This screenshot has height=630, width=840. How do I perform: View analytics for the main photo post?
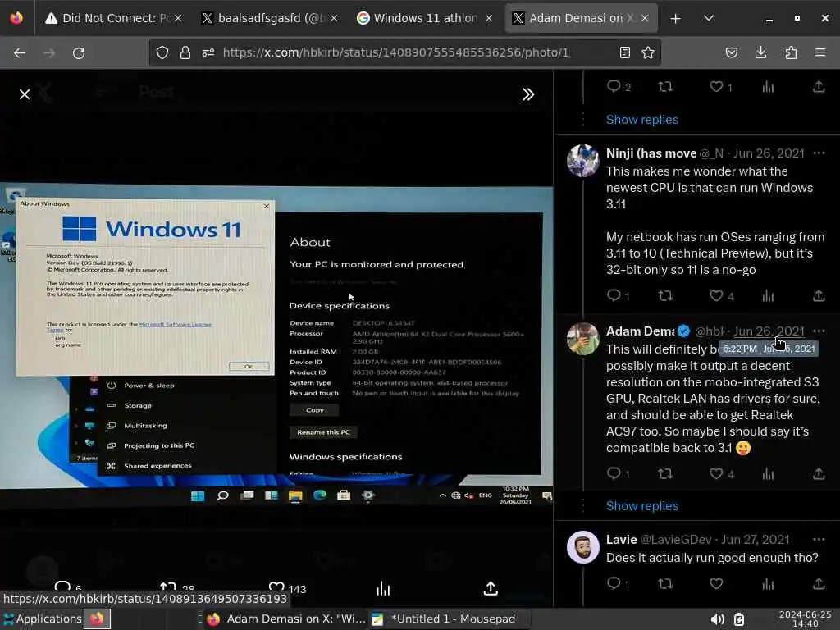[383, 587]
